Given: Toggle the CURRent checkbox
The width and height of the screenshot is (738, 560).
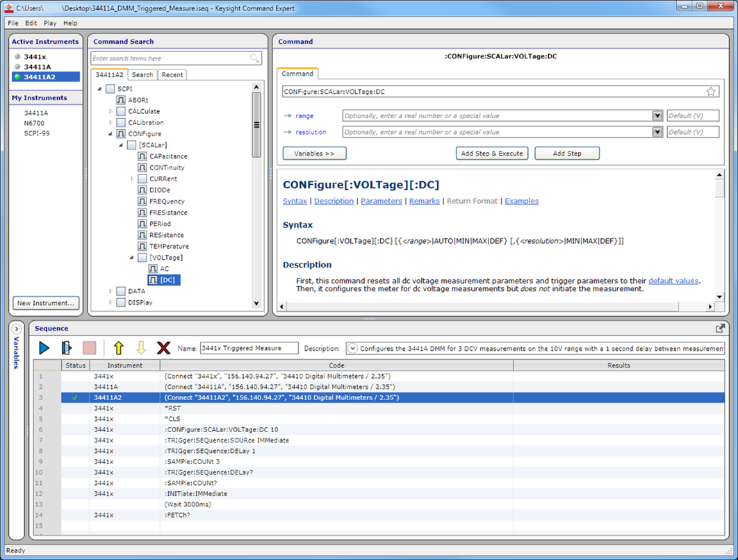Looking at the screenshot, I should (x=142, y=179).
